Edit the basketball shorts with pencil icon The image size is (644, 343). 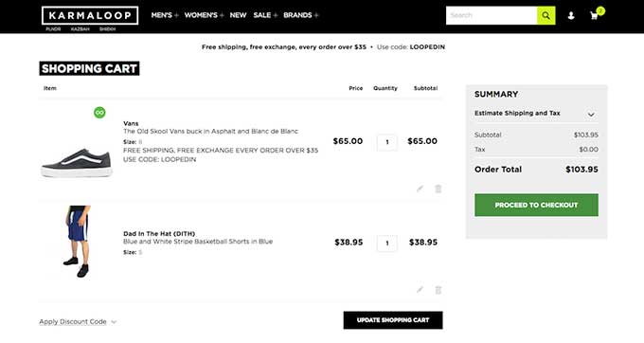point(420,290)
